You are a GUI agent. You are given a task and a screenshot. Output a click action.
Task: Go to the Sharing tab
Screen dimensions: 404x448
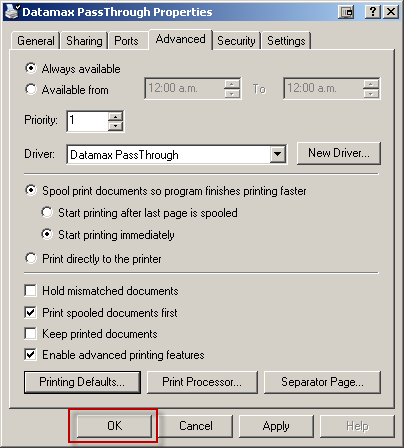coord(84,41)
